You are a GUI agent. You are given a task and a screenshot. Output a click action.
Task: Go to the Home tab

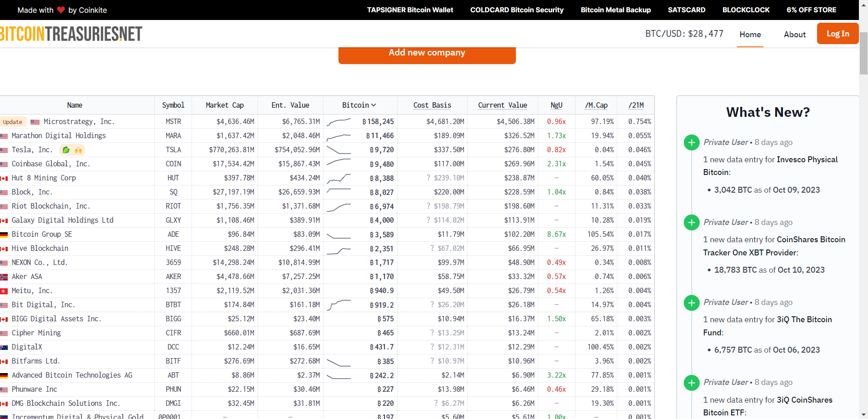(x=750, y=35)
